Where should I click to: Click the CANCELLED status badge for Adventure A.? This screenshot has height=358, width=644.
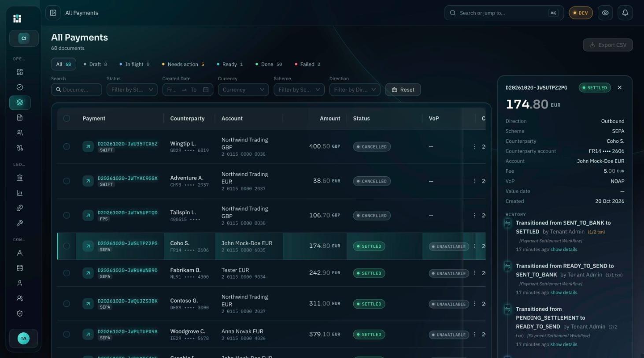[x=372, y=181]
